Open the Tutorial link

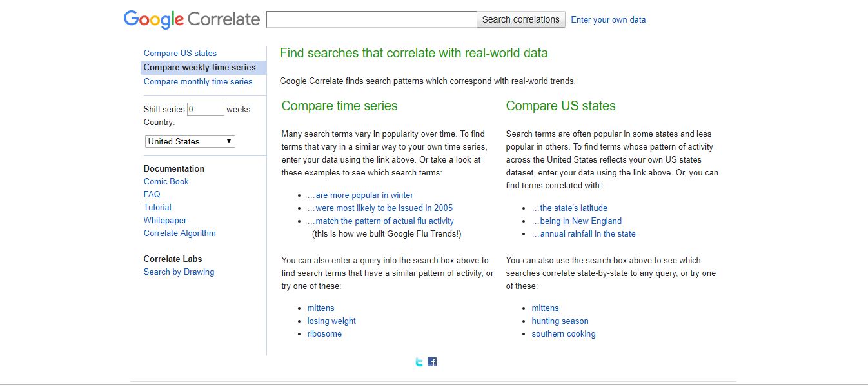click(157, 207)
